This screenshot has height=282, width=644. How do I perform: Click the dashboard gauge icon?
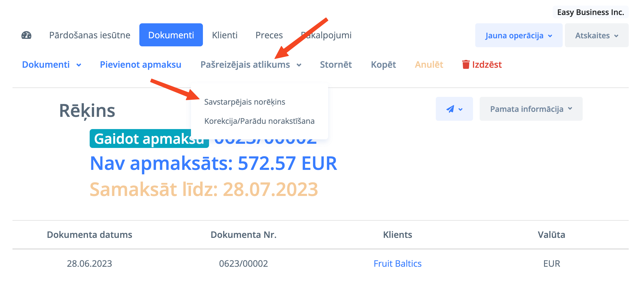pyautogui.click(x=26, y=35)
